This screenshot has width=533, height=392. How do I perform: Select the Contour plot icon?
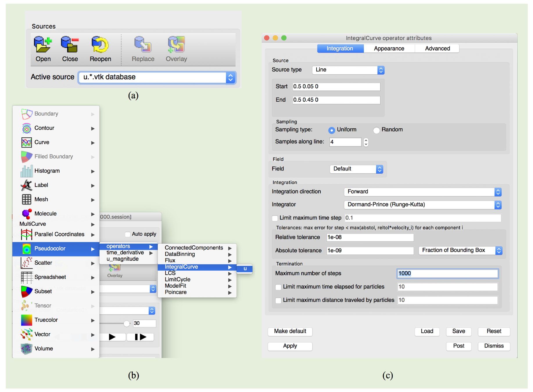coord(27,128)
